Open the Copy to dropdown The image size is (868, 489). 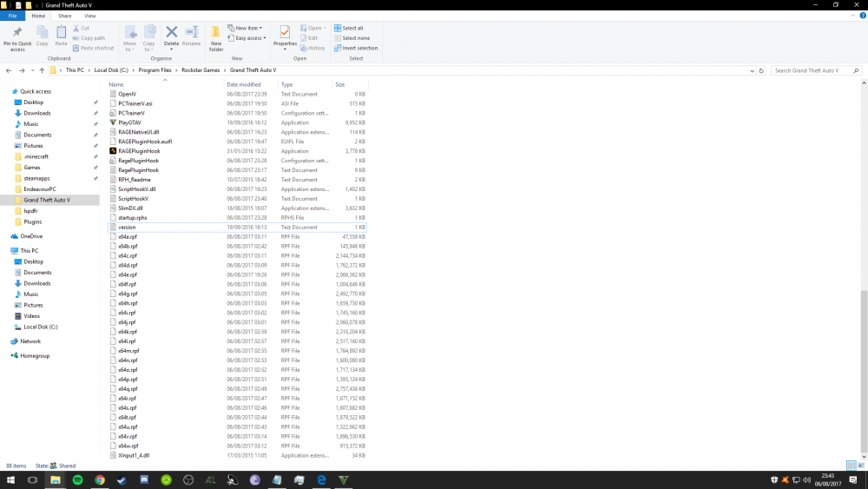click(149, 38)
